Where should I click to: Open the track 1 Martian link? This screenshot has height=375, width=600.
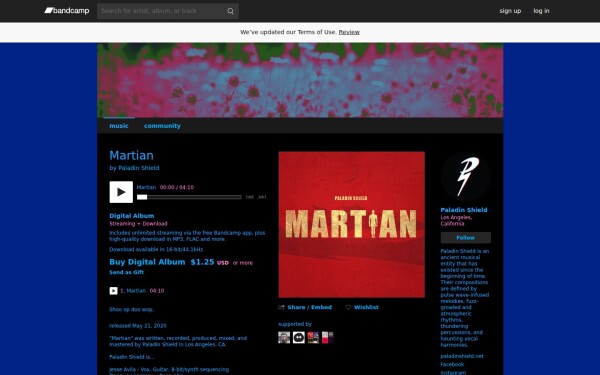(x=136, y=291)
